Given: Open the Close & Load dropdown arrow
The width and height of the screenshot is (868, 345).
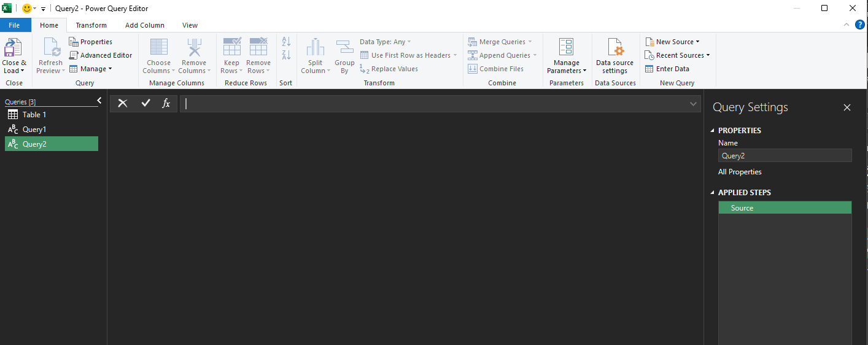Looking at the screenshot, I should 23,71.
